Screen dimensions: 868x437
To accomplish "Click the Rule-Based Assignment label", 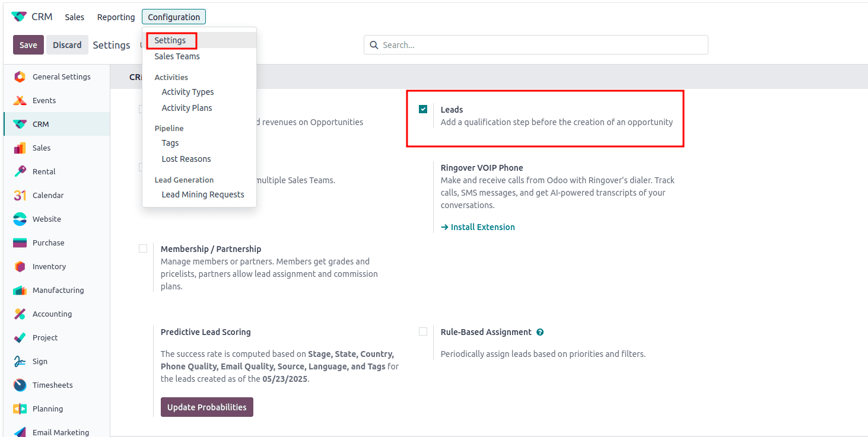I will (486, 332).
